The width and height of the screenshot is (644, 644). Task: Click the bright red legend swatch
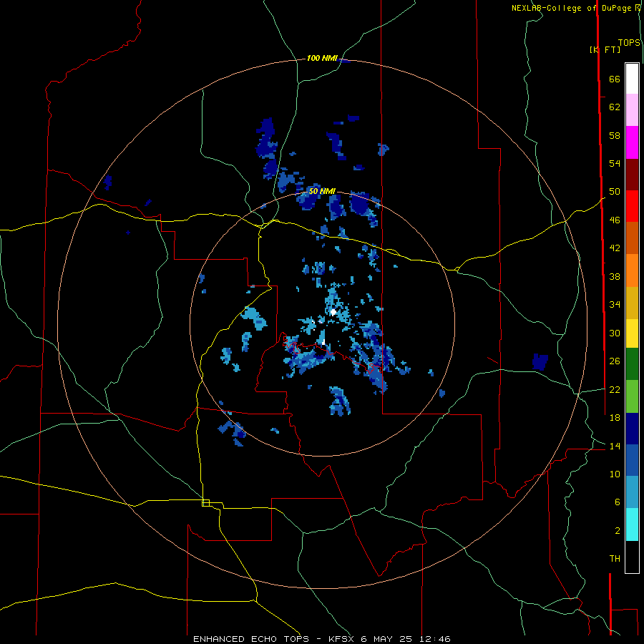coord(632,206)
